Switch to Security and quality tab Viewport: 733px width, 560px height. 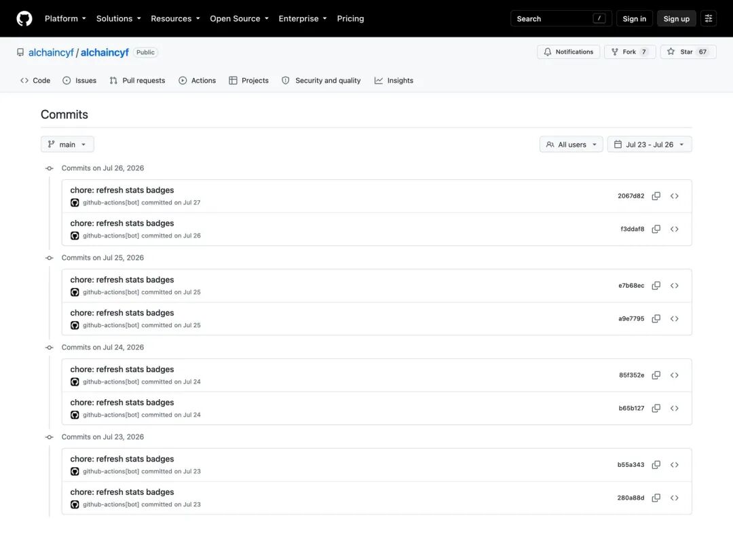(x=321, y=80)
